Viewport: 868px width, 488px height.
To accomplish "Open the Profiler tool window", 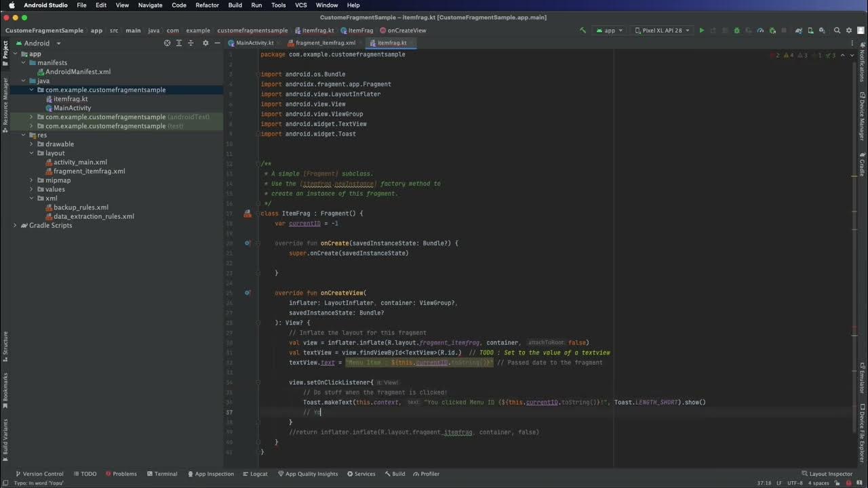I will coord(426,474).
